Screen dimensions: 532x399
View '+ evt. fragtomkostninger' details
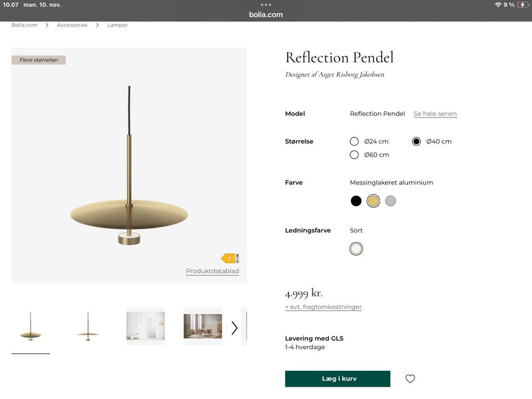(x=323, y=306)
